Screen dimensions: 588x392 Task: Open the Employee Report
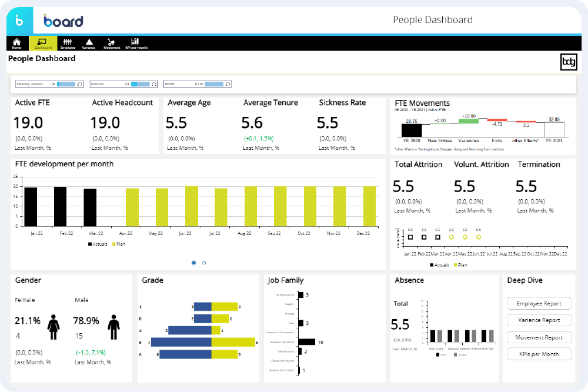pyautogui.click(x=539, y=304)
